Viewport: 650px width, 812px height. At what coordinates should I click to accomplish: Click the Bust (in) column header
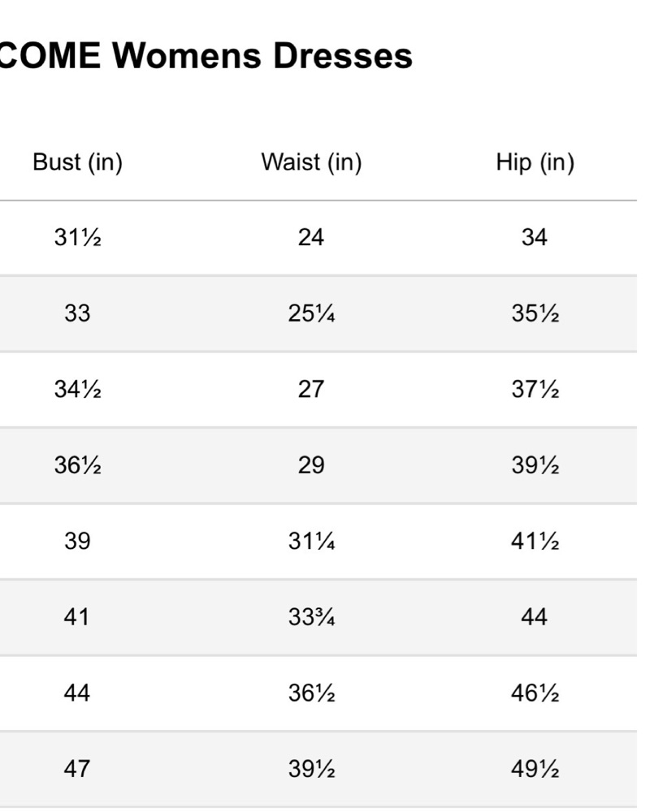[x=78, y=162]
